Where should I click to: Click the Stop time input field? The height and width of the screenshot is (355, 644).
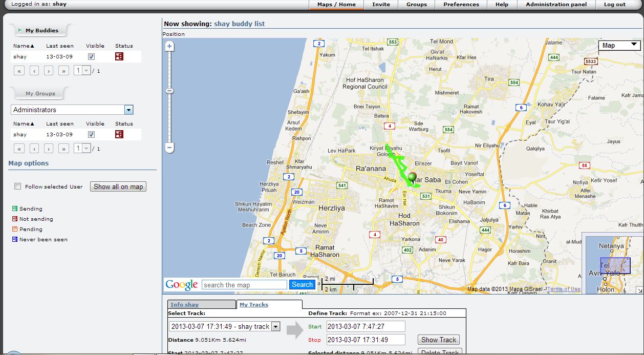tap(366, 339)
